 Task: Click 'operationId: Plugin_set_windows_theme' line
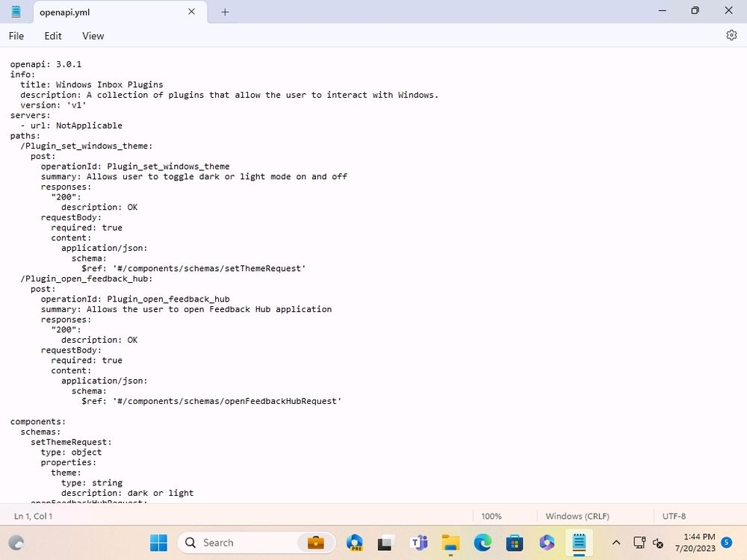pos(134,167)
